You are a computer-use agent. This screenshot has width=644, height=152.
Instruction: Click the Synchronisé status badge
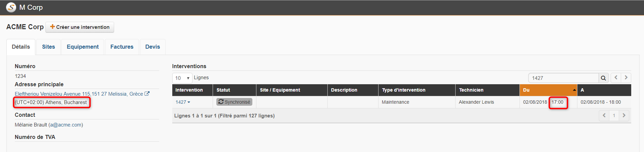234,102
